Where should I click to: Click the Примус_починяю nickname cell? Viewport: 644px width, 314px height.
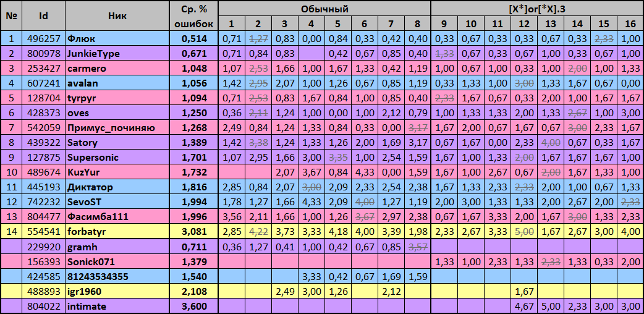[117, 128]
